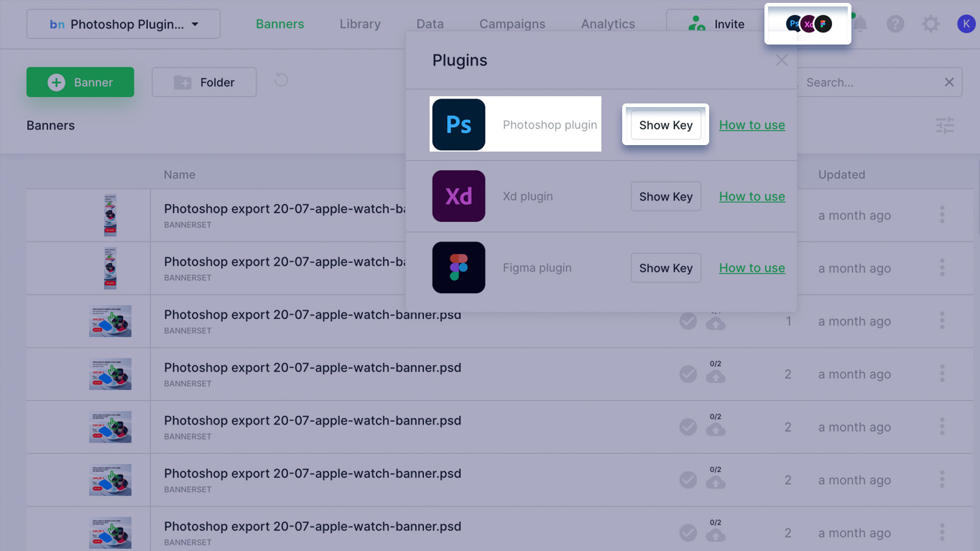Open the notifications bell
980x551 pixels.
pos(859,24)
